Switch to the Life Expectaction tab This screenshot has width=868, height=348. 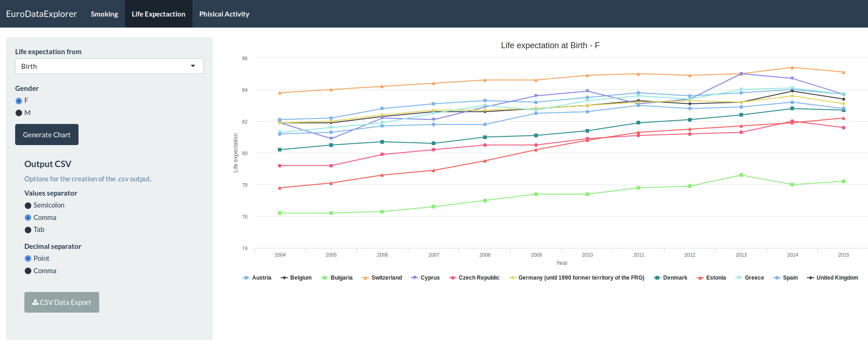click(x=158, y=14)
